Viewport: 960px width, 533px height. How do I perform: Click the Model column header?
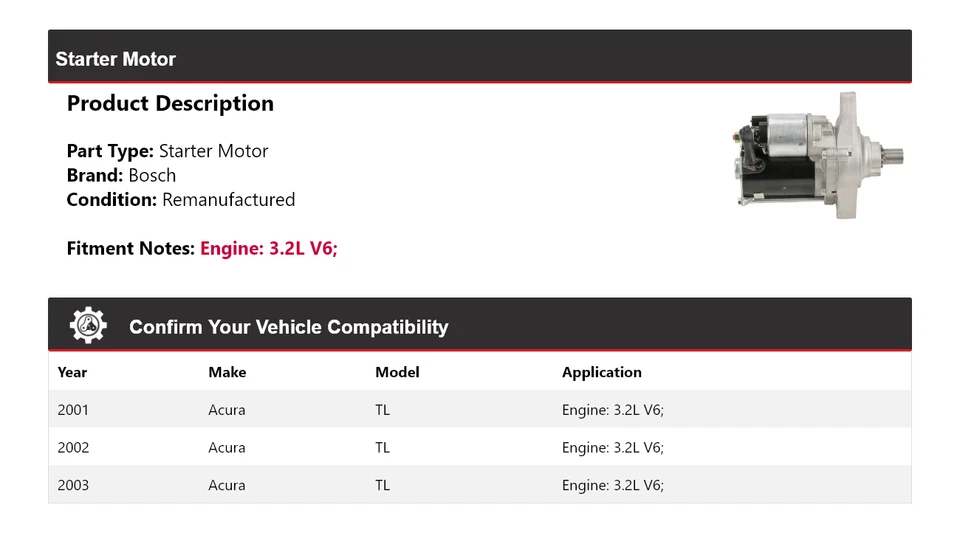click(x=397, y=372)
